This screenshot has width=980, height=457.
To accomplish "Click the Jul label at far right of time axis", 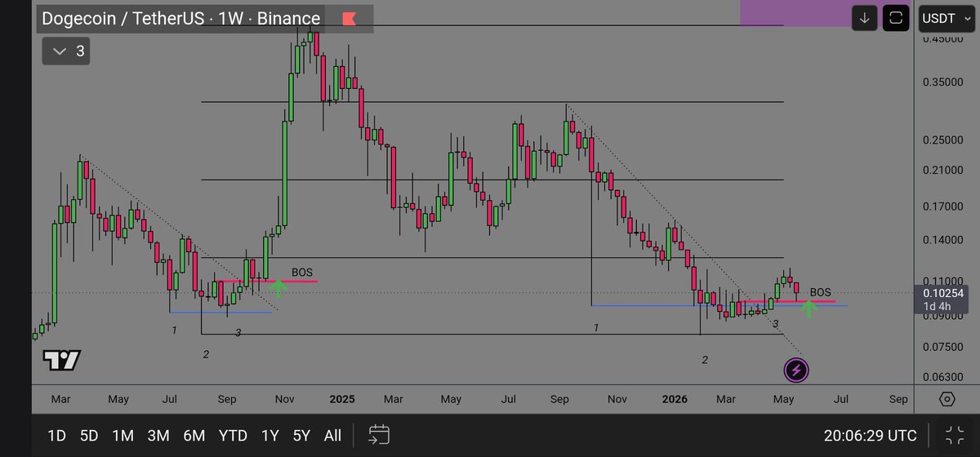I will pyautogui.click(x=840, y=399).
